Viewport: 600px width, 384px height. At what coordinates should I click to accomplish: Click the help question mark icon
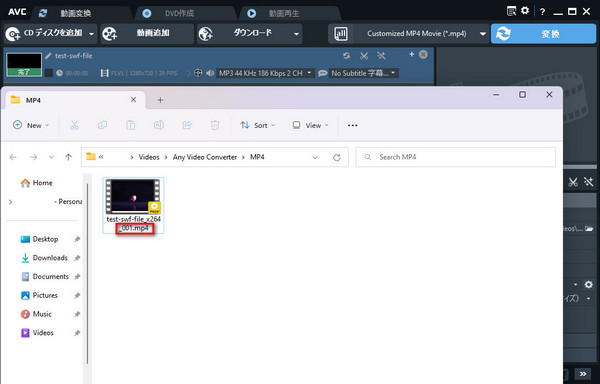pyautogui.click(x=542, y=12)
